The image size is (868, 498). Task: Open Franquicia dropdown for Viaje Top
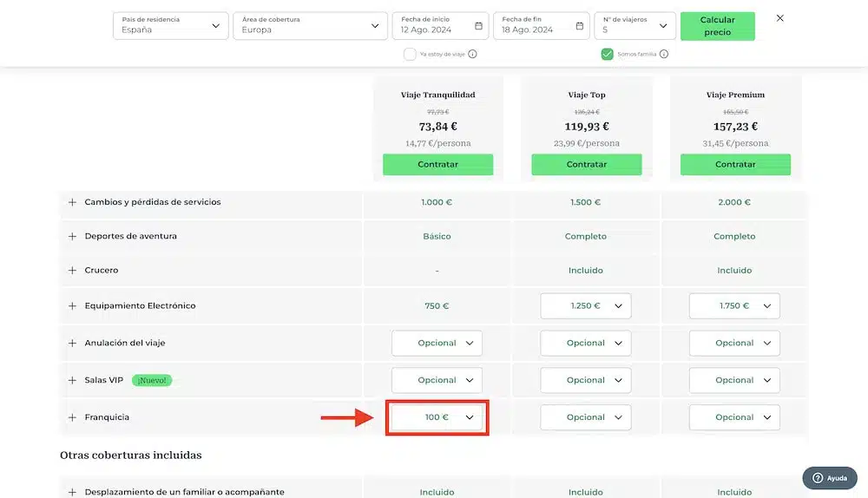pyautogui.click(x=586, y=417)
